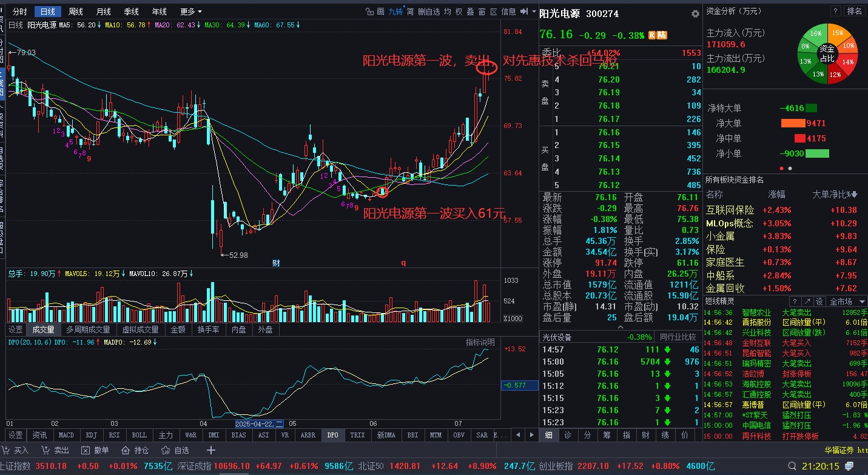Switch volume panel to 换手率

coord(209,330)
